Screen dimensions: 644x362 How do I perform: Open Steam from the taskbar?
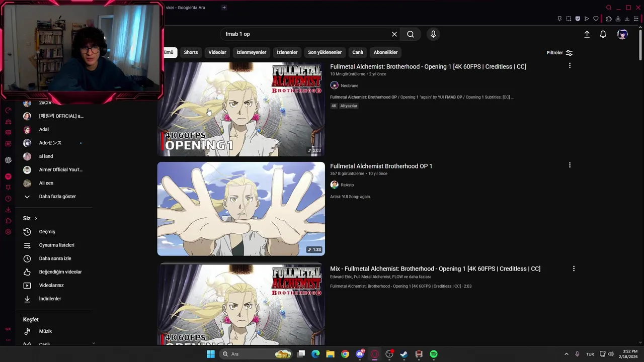404,354
